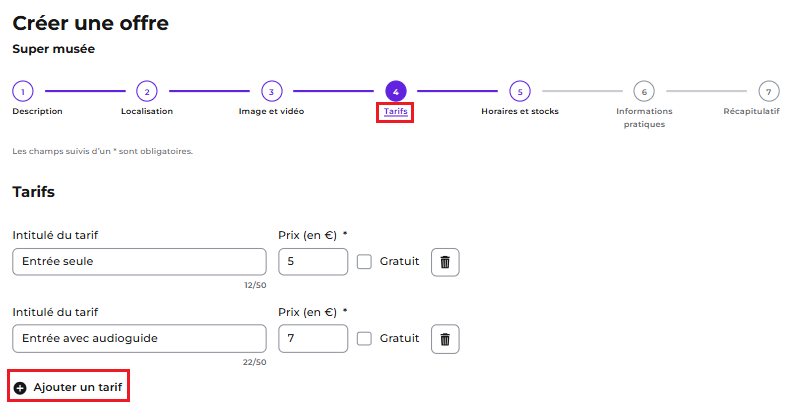Select the Tarifs step label
Screen dimensions: 794x405
395,111
